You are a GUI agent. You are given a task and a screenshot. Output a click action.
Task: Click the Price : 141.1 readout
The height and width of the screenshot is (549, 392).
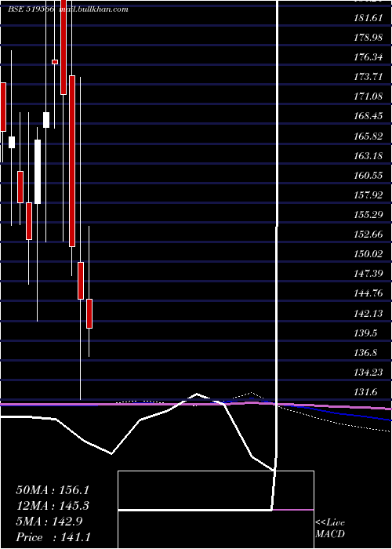[x=53, y=537]
